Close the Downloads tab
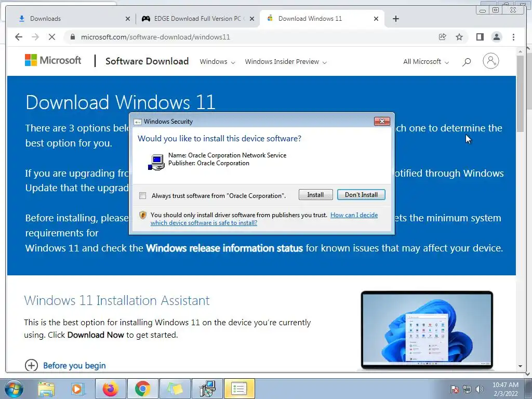The width and height of the screenshot is (532, 399). coord(128,19)
